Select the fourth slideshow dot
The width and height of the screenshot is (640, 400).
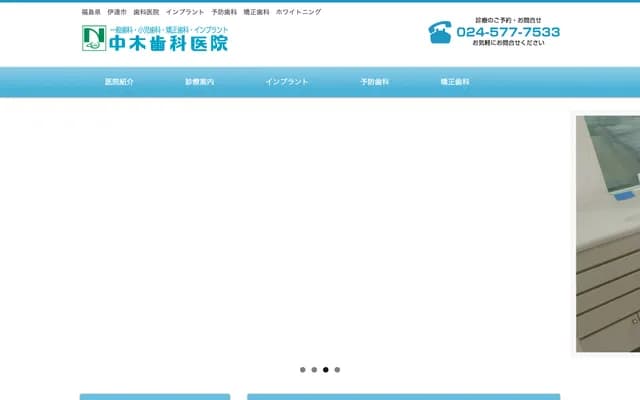tap(337, 370)
